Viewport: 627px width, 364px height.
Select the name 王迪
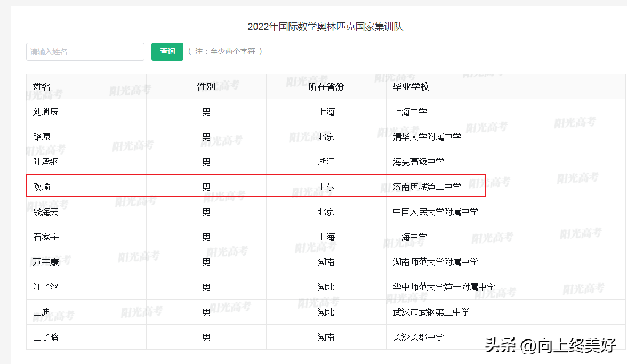[42, 312]
